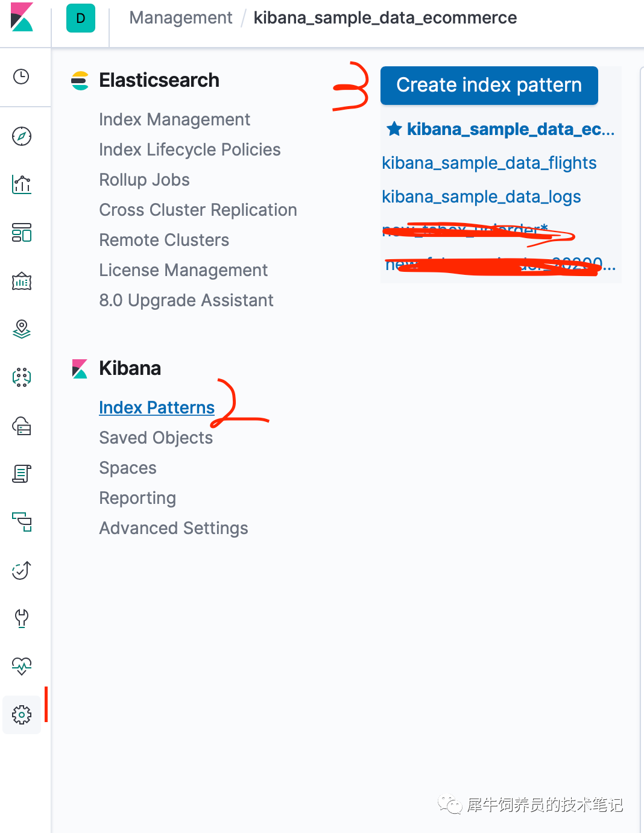
Task: Open the Maps icon in sidebar
Action: (x=22, y=329)
